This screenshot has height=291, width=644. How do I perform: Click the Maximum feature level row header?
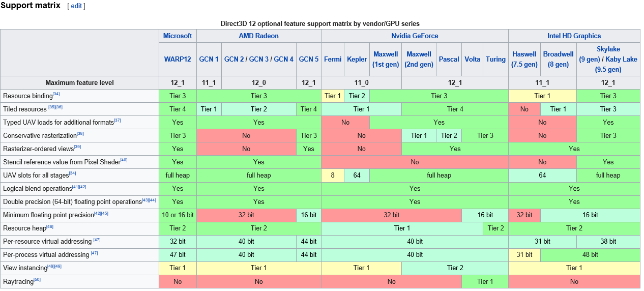(79, 82)
